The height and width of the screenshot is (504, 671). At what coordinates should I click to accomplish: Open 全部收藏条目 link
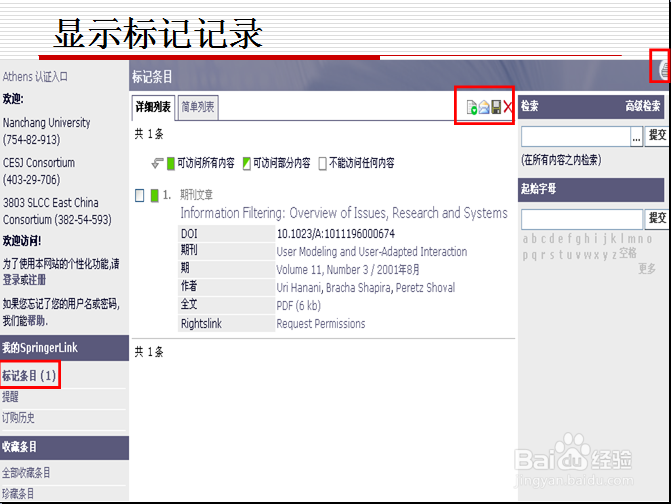coord(26,473)
